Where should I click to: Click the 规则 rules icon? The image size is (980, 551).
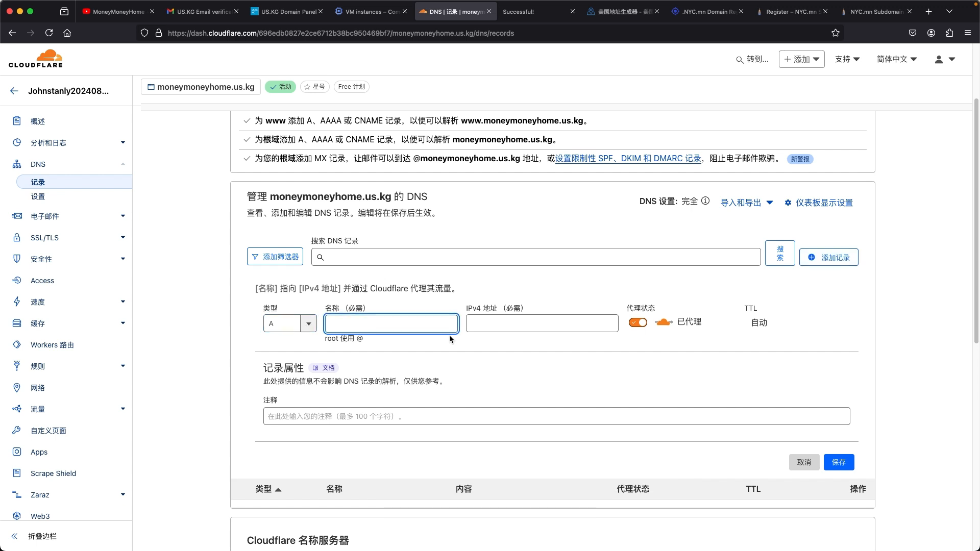[17, 366]
